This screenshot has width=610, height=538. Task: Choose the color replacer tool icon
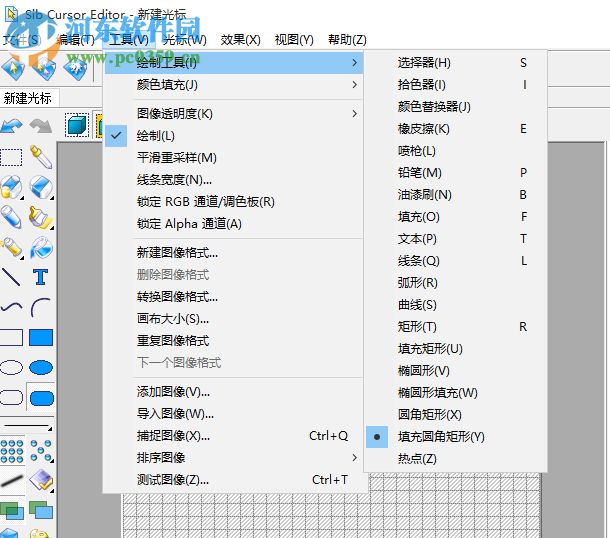click(11, 187)
